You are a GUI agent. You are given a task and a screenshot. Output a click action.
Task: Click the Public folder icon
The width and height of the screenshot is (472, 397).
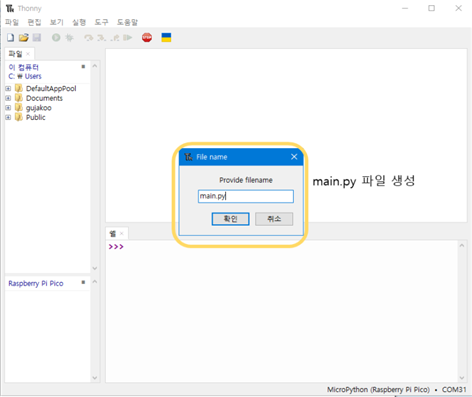[19, 117]
